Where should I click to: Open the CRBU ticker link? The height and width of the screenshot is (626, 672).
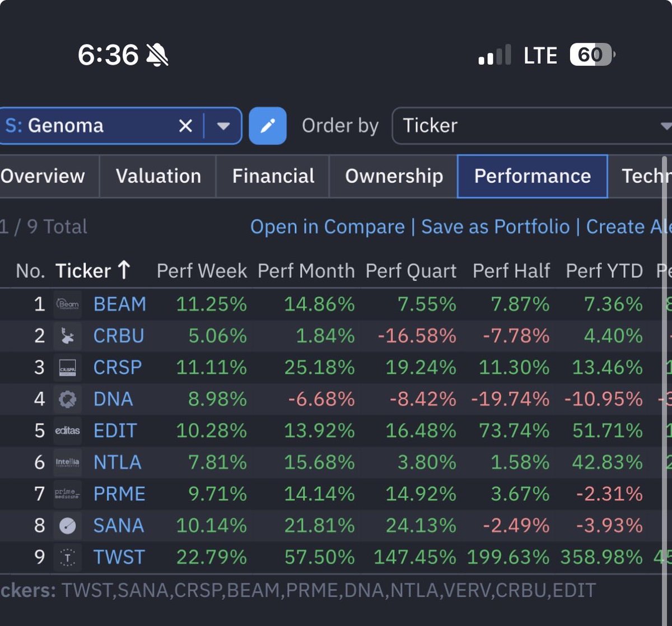pyautogui.click(x=119, y=336)
